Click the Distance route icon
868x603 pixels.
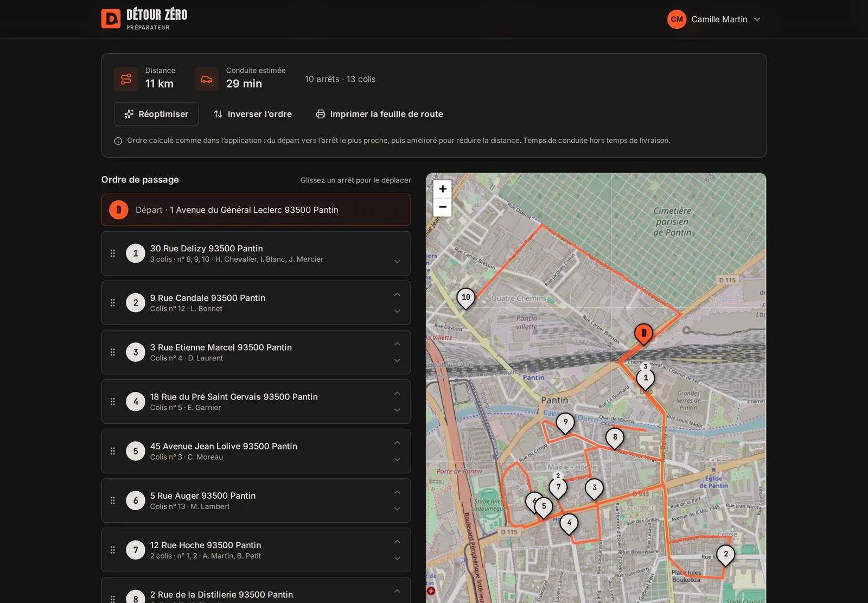(x=126, y=79)
